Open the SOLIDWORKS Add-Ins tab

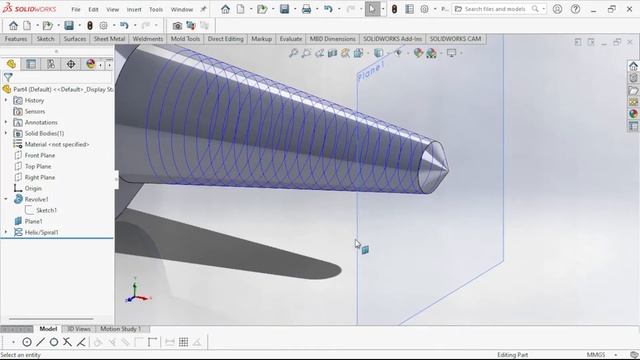click(392, 39)
